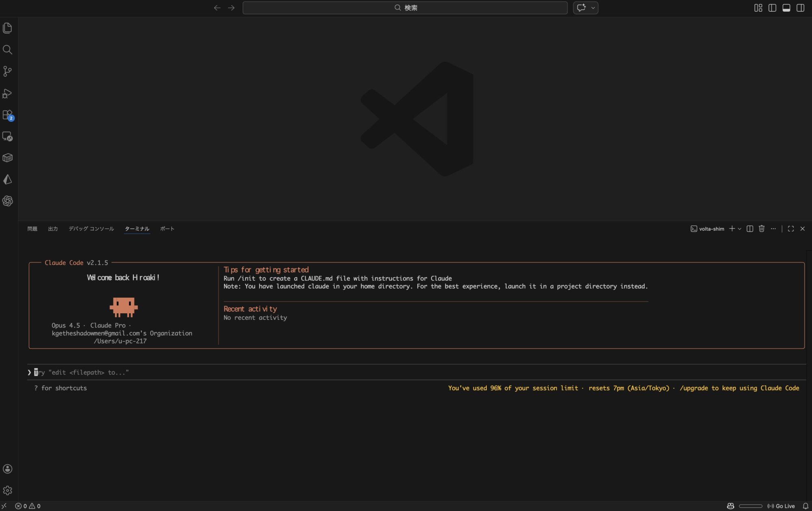812x511 pixels.
Task: Open chat menu dropdown chevron
Action: click(593, 8)
